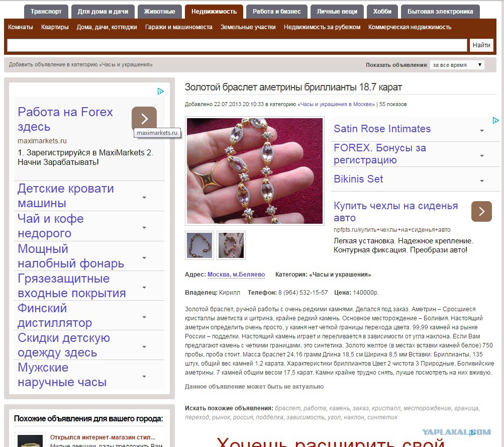Search similar ads by keyword камень

[339, 408]
